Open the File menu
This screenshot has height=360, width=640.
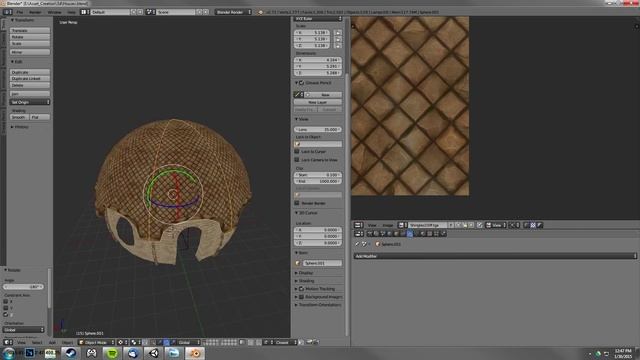(x=19, y=12)
